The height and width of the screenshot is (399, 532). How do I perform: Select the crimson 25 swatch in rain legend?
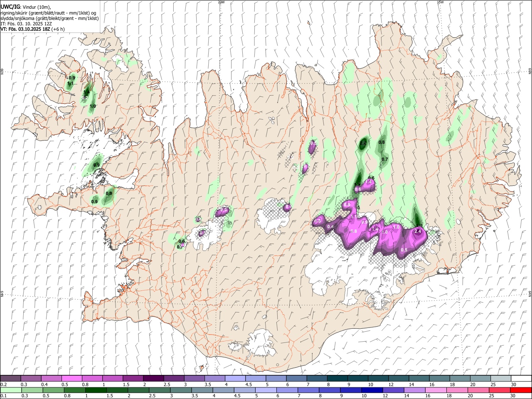(x=499, y=390)
